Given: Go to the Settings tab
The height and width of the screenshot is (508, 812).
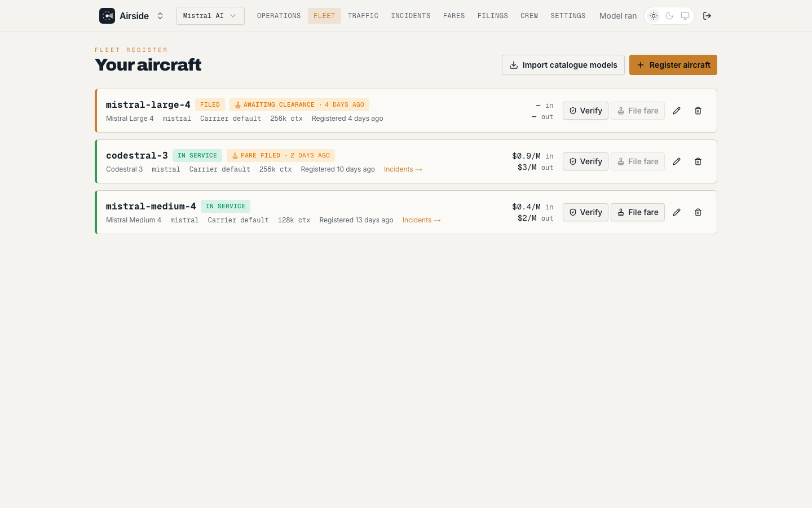Looking at the screenshot, I should pyautogui.click(x=568, y=16).
